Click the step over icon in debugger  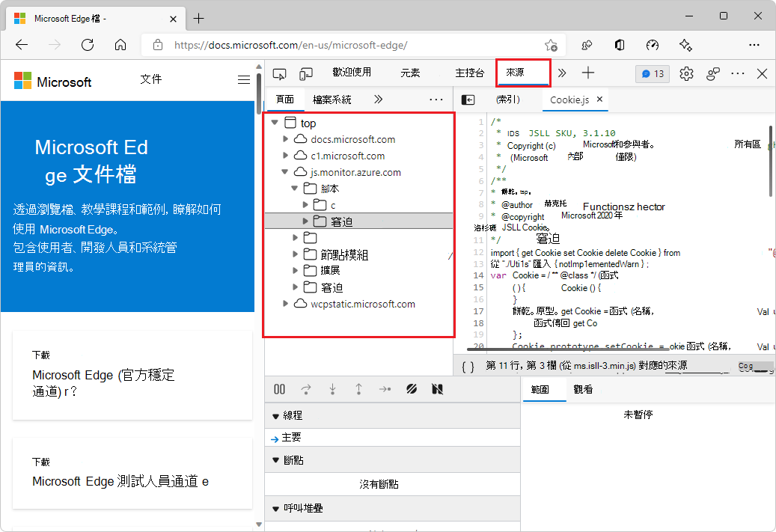pyautogui.click(x=306, y=389)
